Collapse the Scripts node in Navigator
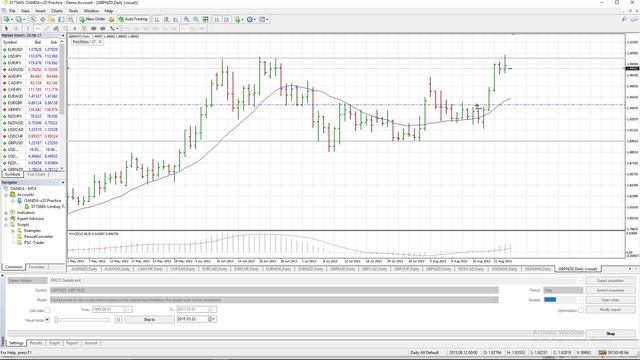 [x=6, y=225]
